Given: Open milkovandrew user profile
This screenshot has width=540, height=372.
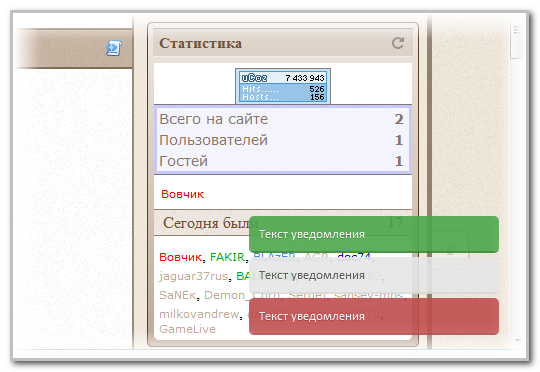Looking at the screenshot, I should [199, 314].
